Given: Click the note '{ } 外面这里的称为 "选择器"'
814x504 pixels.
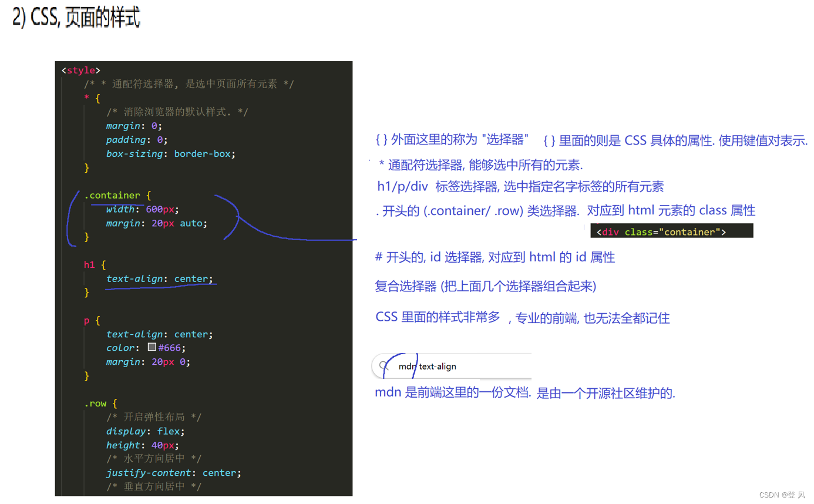Looking at the screenshot, I should click(x=452, y=140).
